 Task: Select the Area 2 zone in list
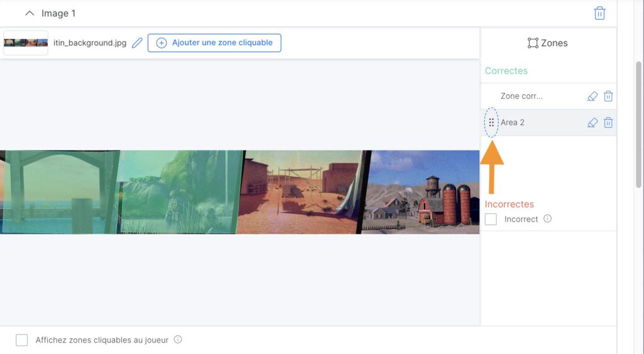coord(513,123)
